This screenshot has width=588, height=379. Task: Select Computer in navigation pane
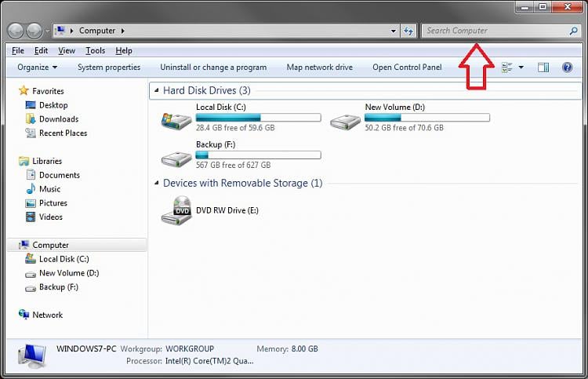click(x=50, y=245)
